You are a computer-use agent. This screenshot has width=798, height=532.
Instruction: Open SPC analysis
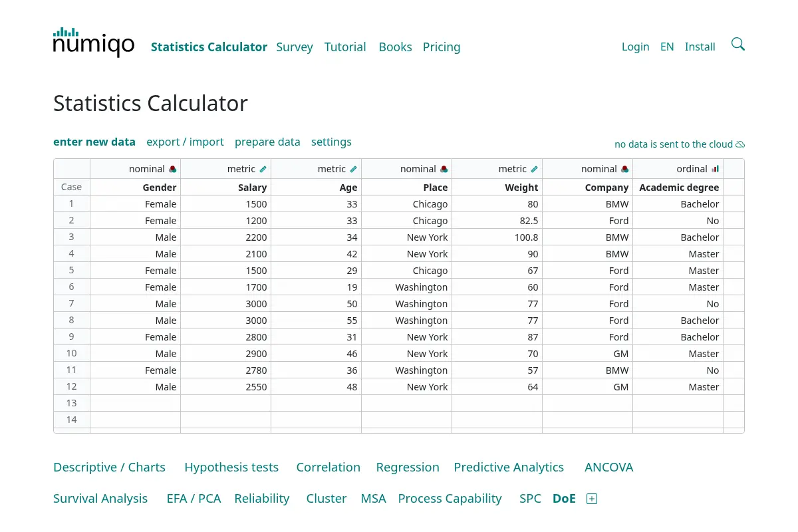[x=530, y=499]
